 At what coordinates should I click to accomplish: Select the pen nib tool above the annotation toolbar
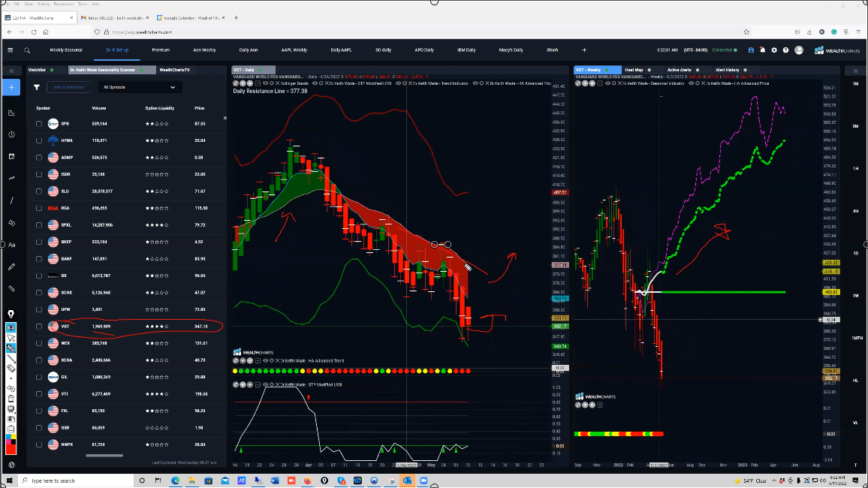click(x=11, y=315)
